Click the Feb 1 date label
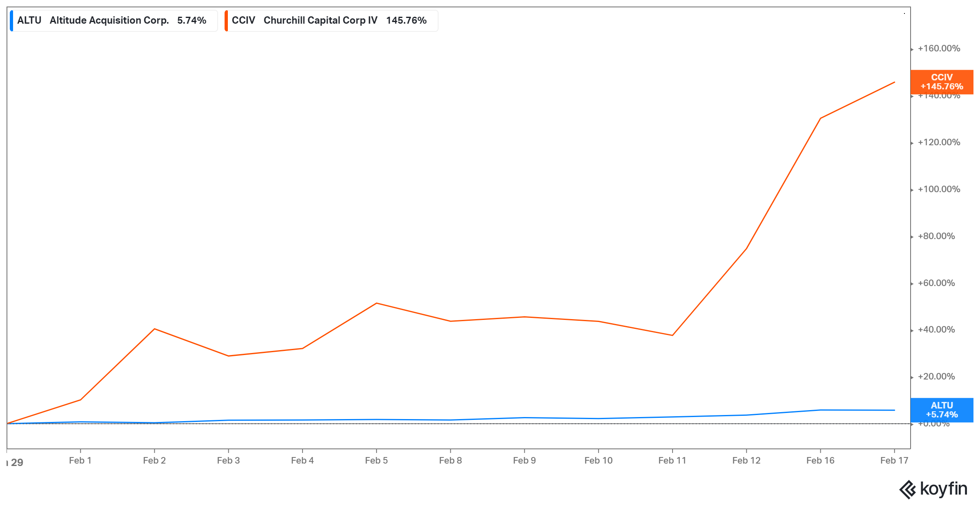Viewport: 980px width, 506px height. 80,460
